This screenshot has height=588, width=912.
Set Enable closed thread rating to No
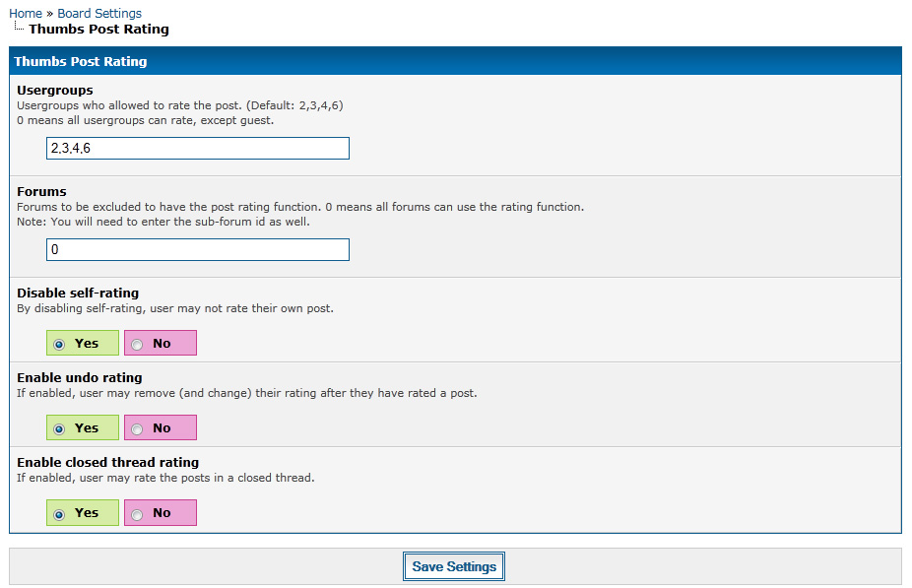click(138, 513)
